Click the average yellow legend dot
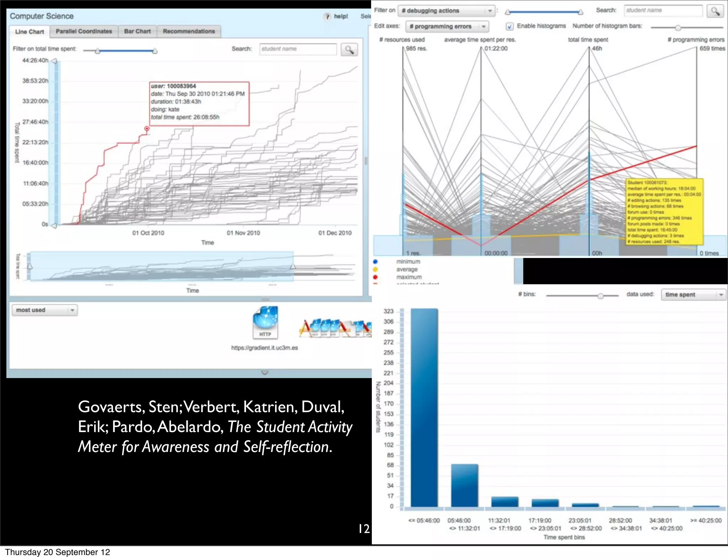 (375, 269)
